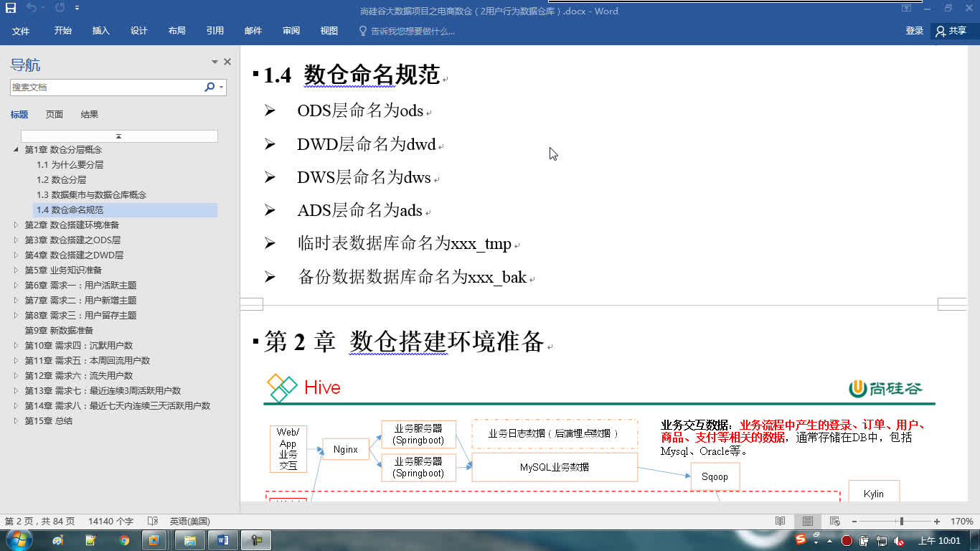Expand 第6章 需求一:用户活跃主题

coord(16,285)
